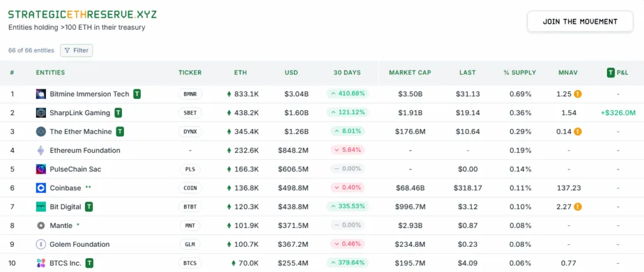
Task: Click the 8.01% 30-day change badge
Action: (348, 131)
